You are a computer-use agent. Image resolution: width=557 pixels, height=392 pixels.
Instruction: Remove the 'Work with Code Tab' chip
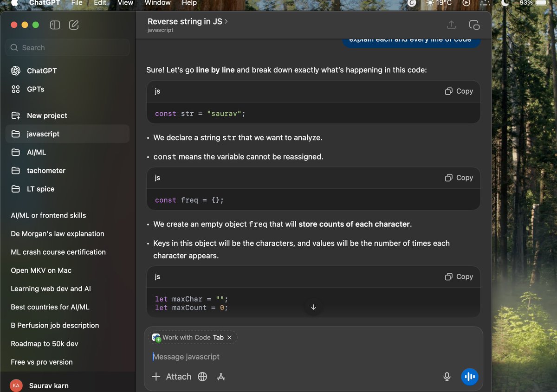tap(229, 337)
